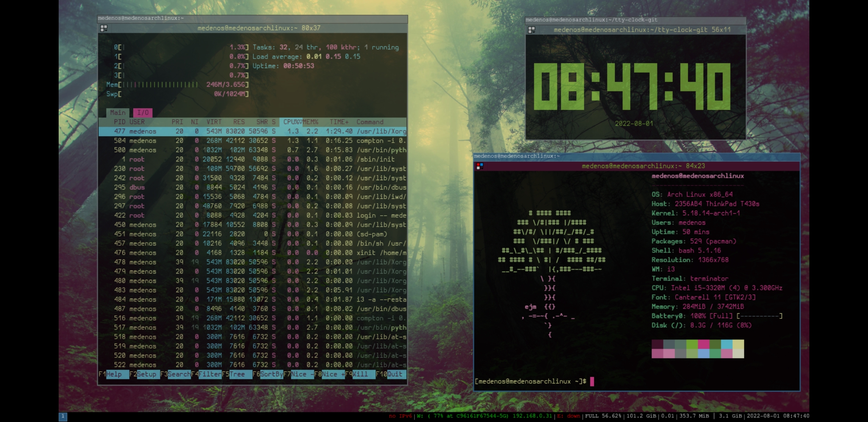Switch to the Main tab in htop
This screenshot has height=422, width=868.
coord(117,113)
